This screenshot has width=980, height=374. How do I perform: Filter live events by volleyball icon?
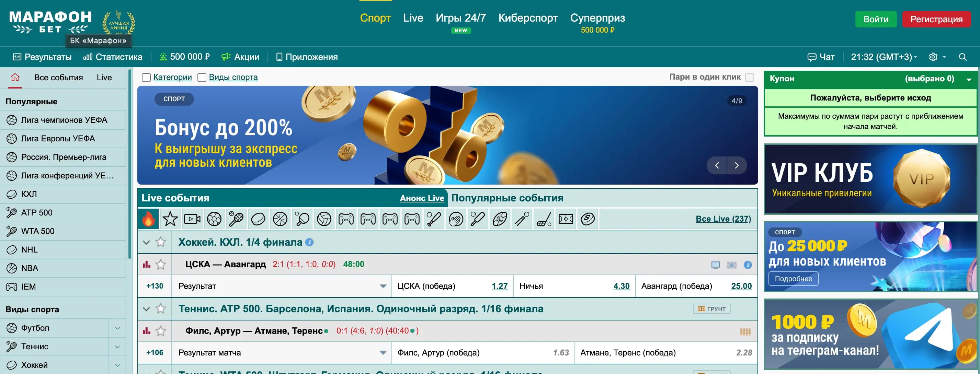tap(324, 219)
